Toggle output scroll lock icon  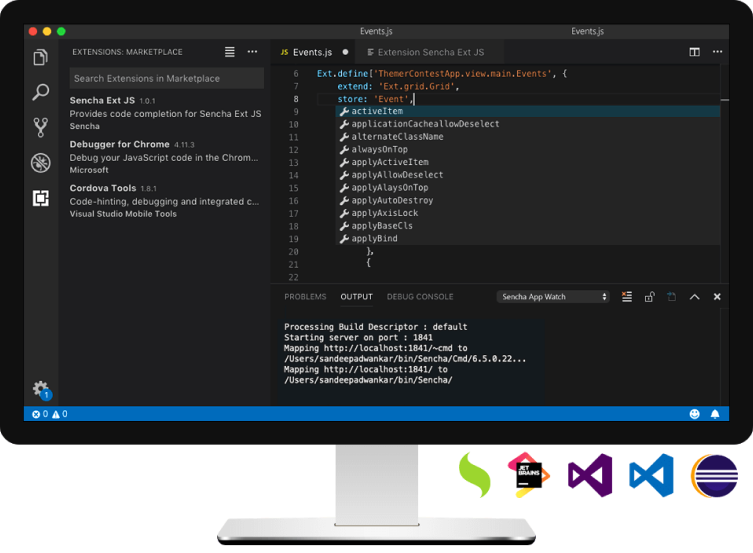(649, 297)
